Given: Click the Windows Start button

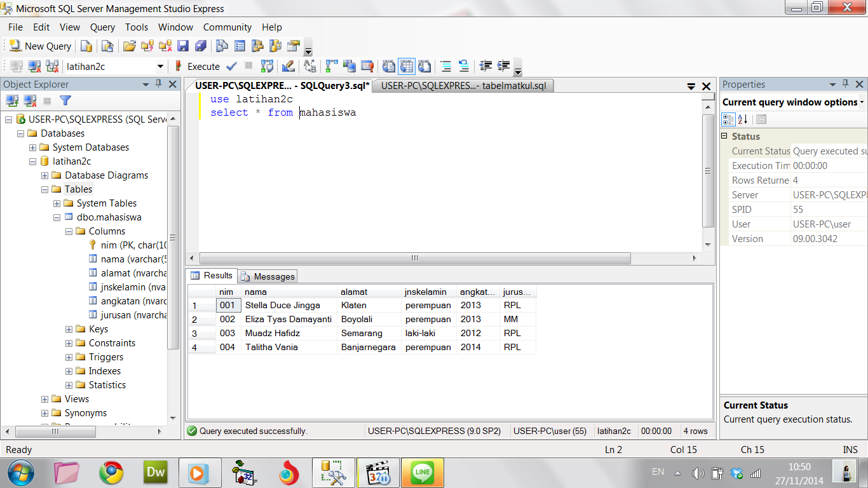Looking at the screenshot, I should (21, 473).
